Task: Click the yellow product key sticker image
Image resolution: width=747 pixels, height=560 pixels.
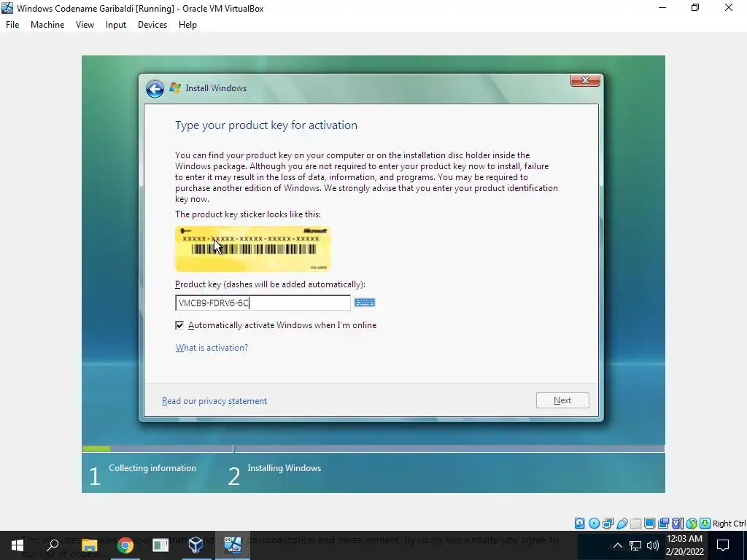Action: tap(252, 249)
